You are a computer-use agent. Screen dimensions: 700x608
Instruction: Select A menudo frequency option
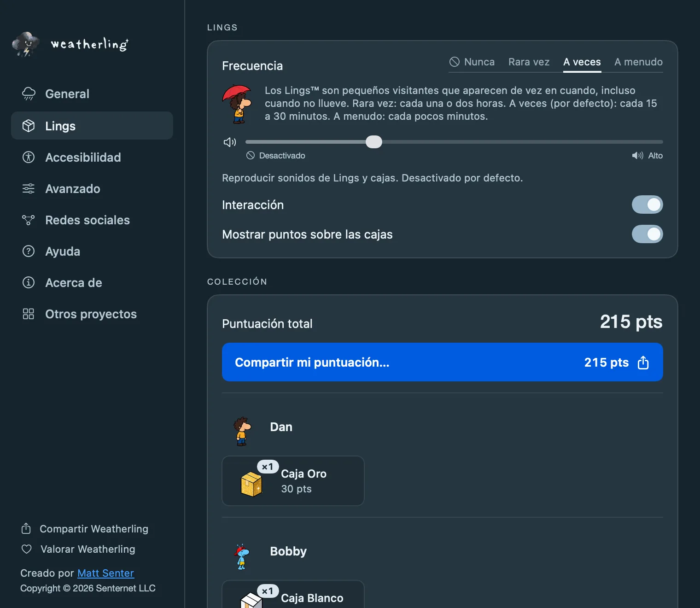(638, 62)
